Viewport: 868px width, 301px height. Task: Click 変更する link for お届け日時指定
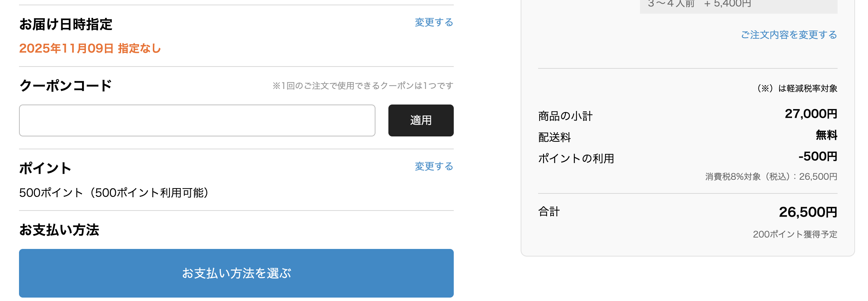(434, 22)
